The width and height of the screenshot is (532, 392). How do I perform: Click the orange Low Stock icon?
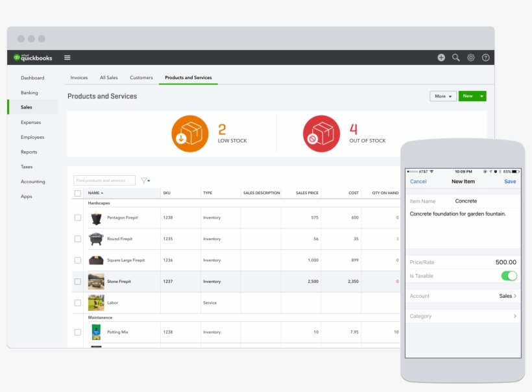pos(190,134)
